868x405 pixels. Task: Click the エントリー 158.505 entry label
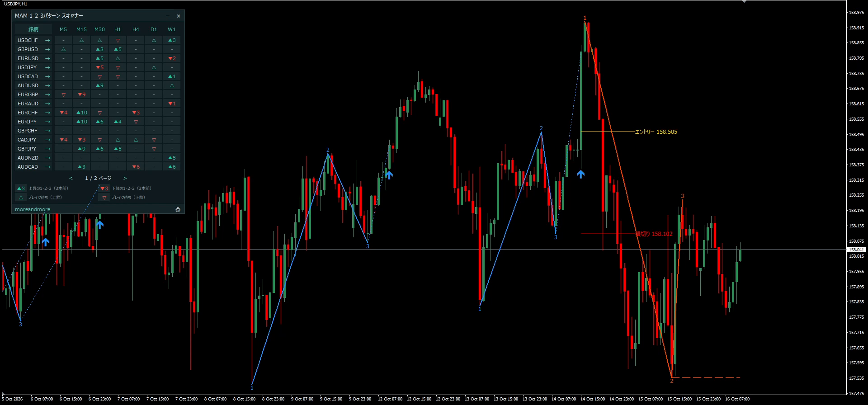656,132
